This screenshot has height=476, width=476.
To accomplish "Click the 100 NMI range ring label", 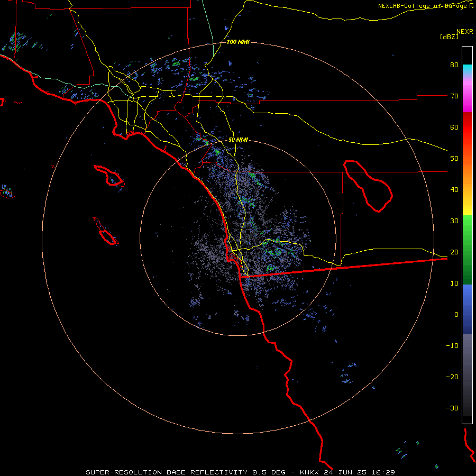I will 238,42.
